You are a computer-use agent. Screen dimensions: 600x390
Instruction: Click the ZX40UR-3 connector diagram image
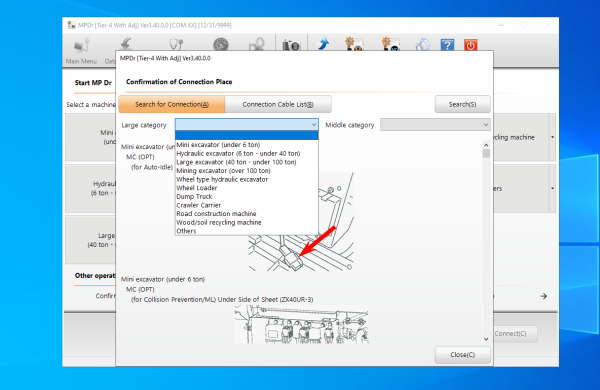click(x=301, y=325)
